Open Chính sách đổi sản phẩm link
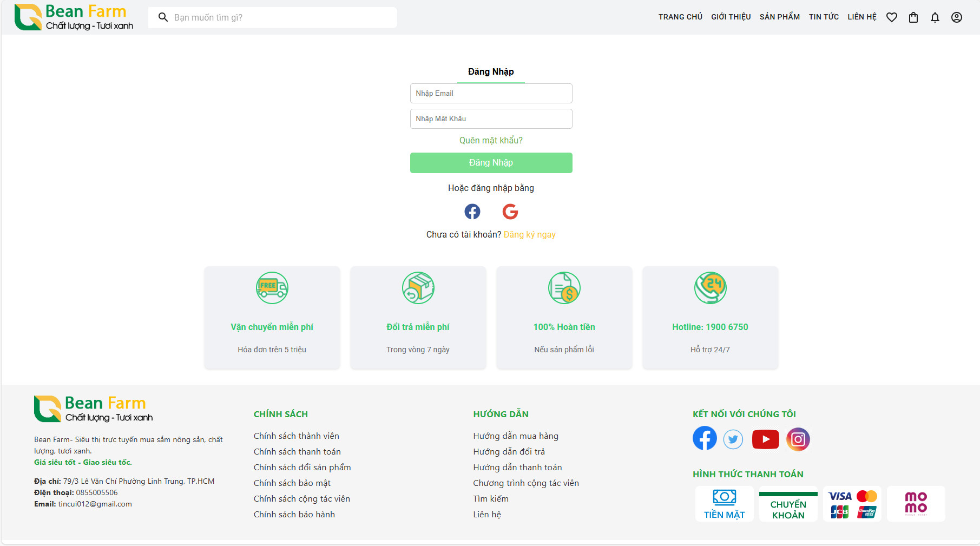 tap(302, 468)
